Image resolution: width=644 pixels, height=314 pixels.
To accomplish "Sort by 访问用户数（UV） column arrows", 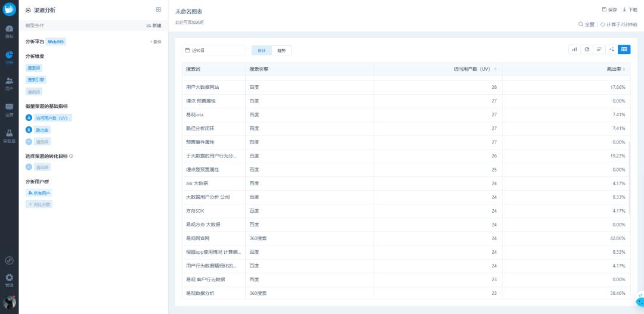I will 496,69.
